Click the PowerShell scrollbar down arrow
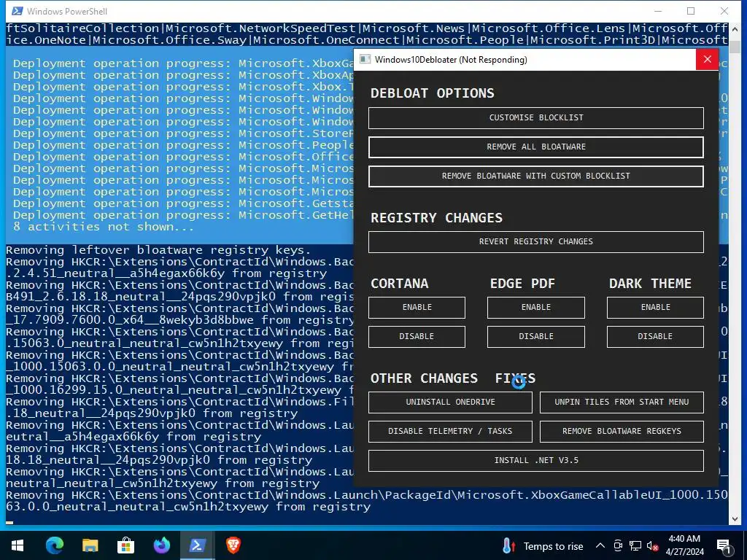 coord(735,518)
